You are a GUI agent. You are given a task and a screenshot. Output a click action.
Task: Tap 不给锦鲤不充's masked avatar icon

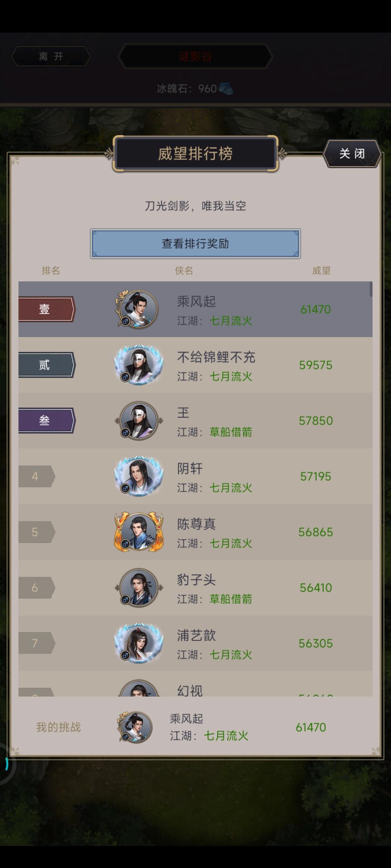point(139,365)
